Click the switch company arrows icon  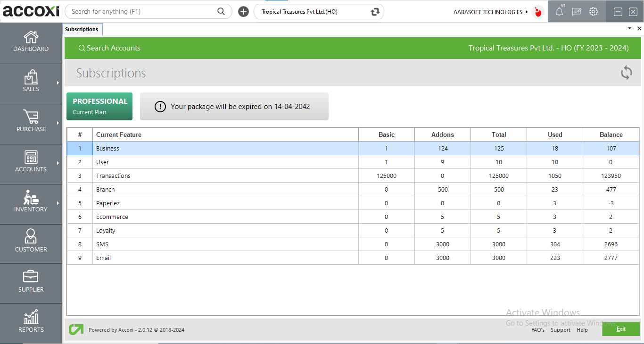(x=375, y=12)
